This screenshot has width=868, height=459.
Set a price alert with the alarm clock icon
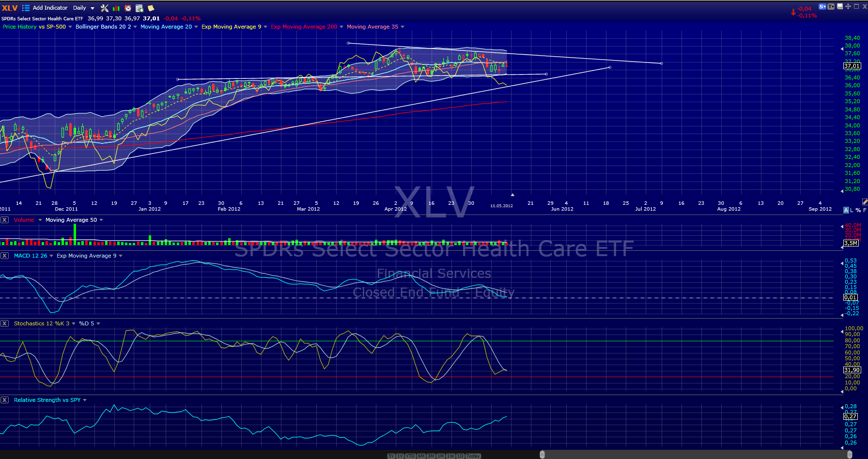pos(128,8)
